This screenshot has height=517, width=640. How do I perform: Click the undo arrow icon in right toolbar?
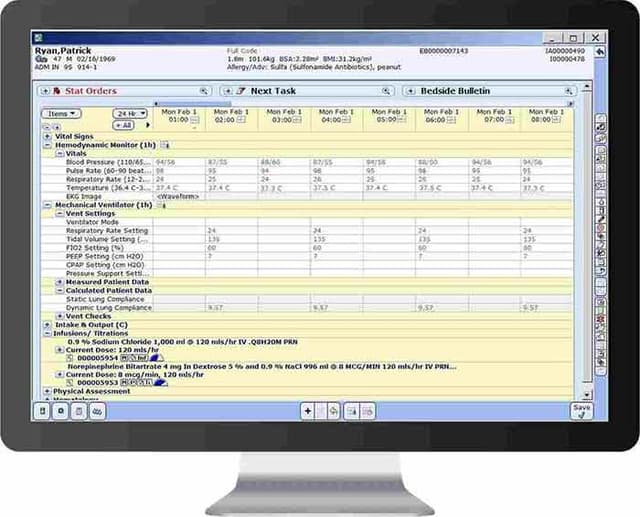coord(601,271)
